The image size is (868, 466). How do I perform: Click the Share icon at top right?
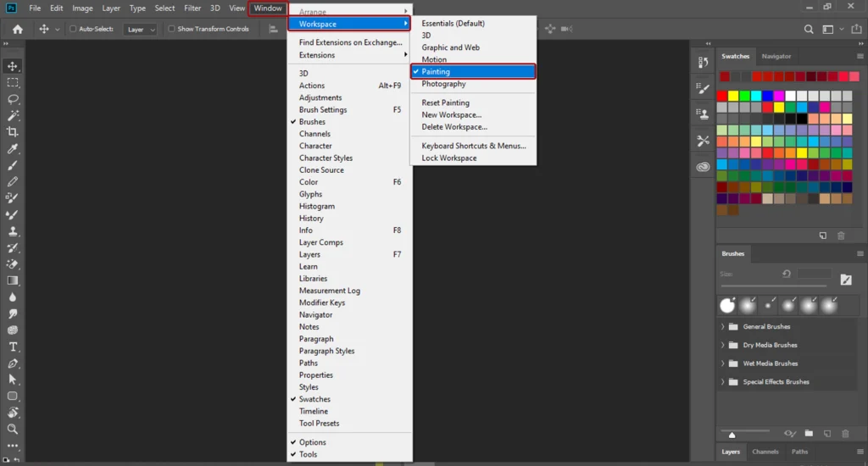856,29
